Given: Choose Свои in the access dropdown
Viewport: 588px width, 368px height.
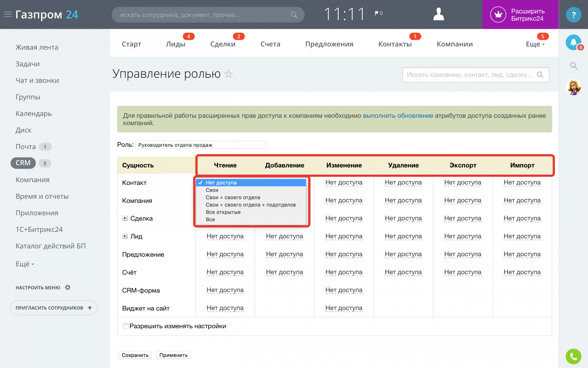Looking at the screenshot, I should point(251,190).
